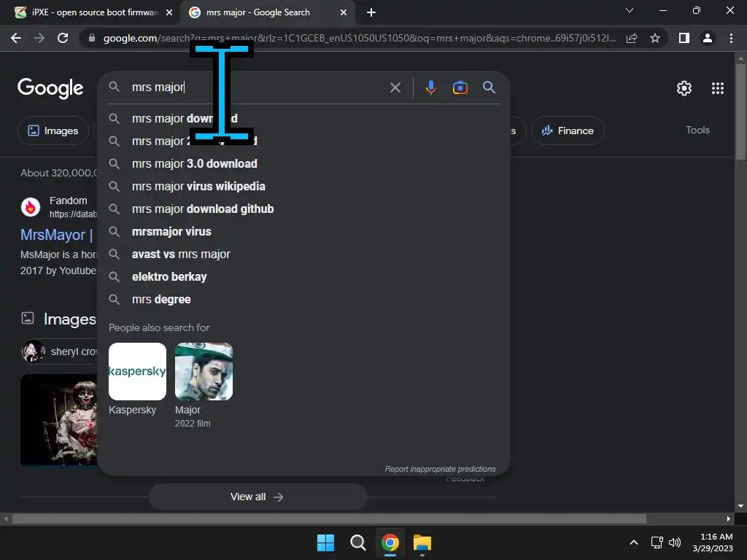The height and width of the screenshot is (560, 747).
Task: Open Chrome profile avatar menu
Action: tap(708, 38)
